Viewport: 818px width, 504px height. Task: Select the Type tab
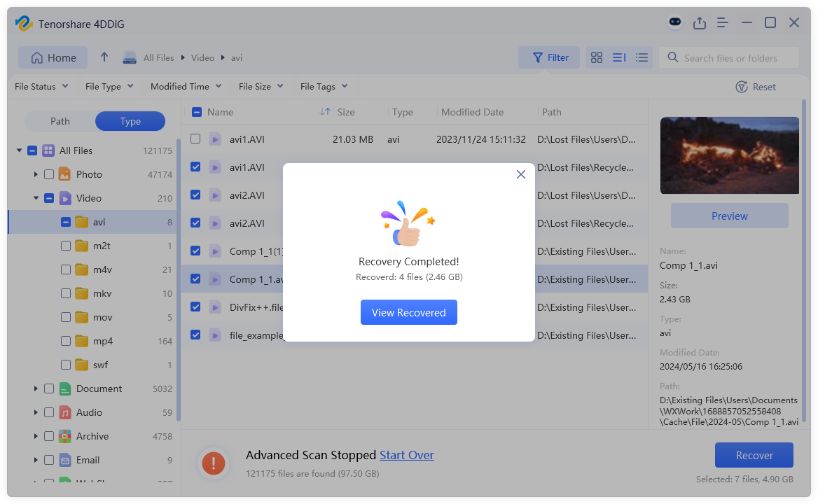pos(130,121)
